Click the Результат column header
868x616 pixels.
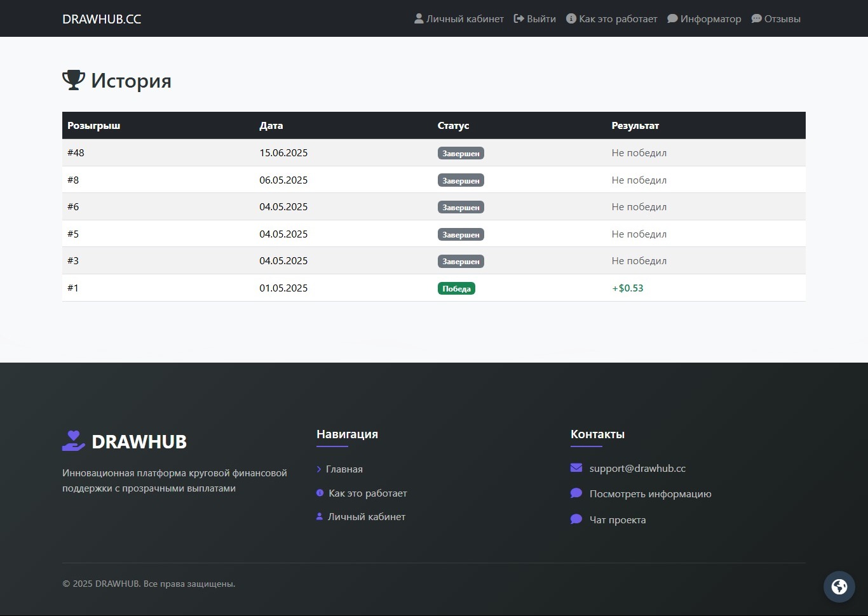(635, 126)
